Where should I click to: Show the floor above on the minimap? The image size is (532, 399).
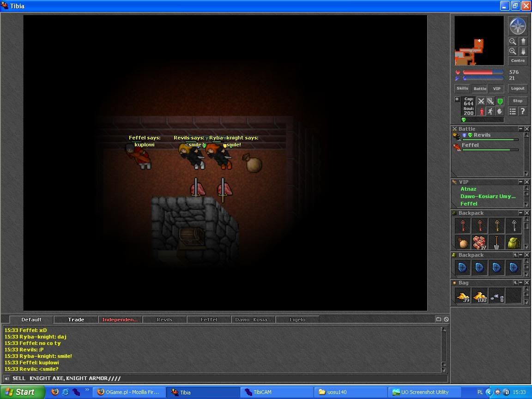(523, 42)
